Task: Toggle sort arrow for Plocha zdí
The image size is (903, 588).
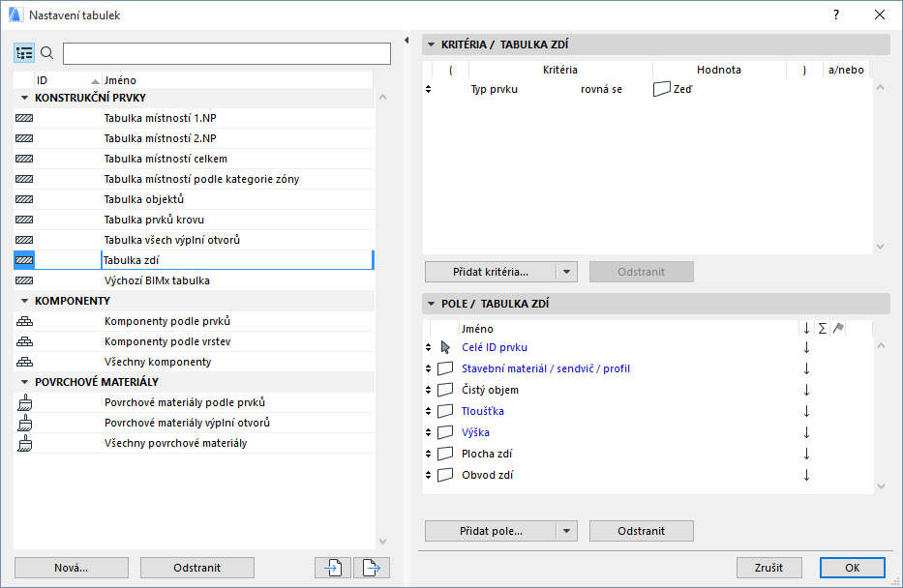Action: coord(807,454)
